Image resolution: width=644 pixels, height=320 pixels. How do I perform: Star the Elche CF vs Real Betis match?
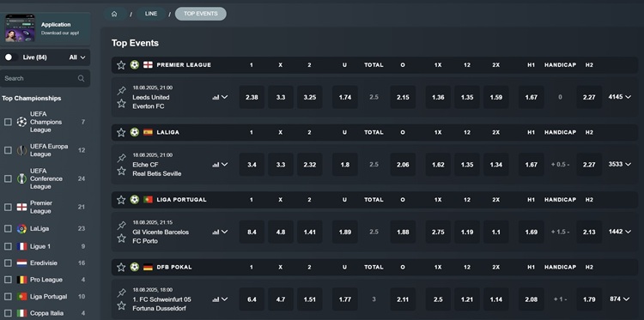pyautogui.click(x=121, y=171)
